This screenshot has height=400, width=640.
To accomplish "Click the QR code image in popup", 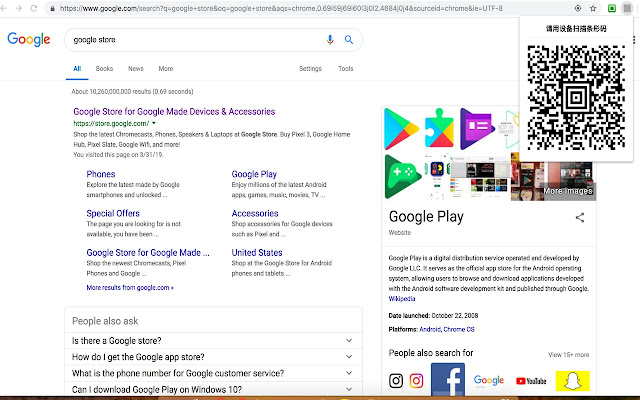I will tap(576, 97).
